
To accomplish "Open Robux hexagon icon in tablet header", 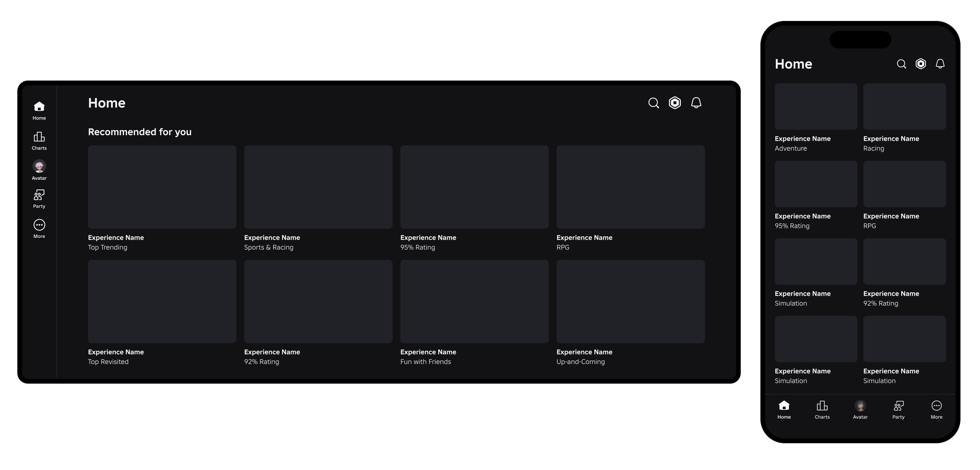I will pos(675,102).
